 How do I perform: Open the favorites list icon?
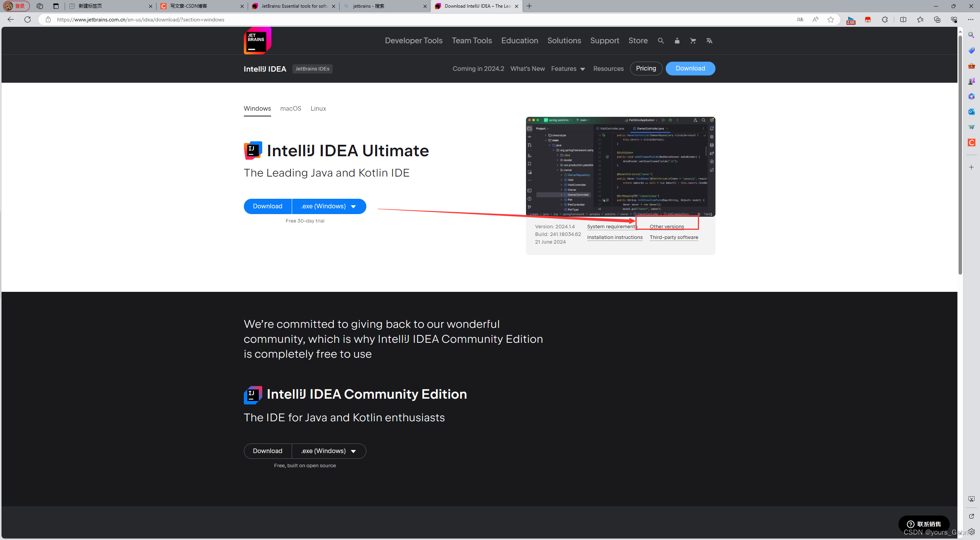(x=920, y=20)
